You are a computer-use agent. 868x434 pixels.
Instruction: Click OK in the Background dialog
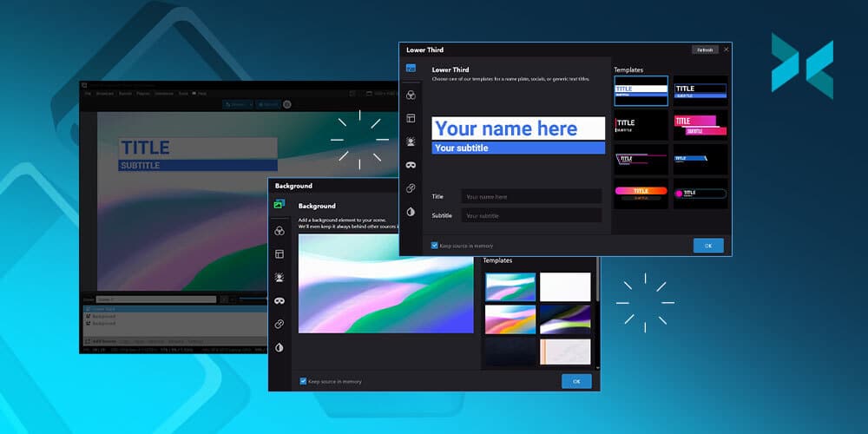[x=576, y=381]
